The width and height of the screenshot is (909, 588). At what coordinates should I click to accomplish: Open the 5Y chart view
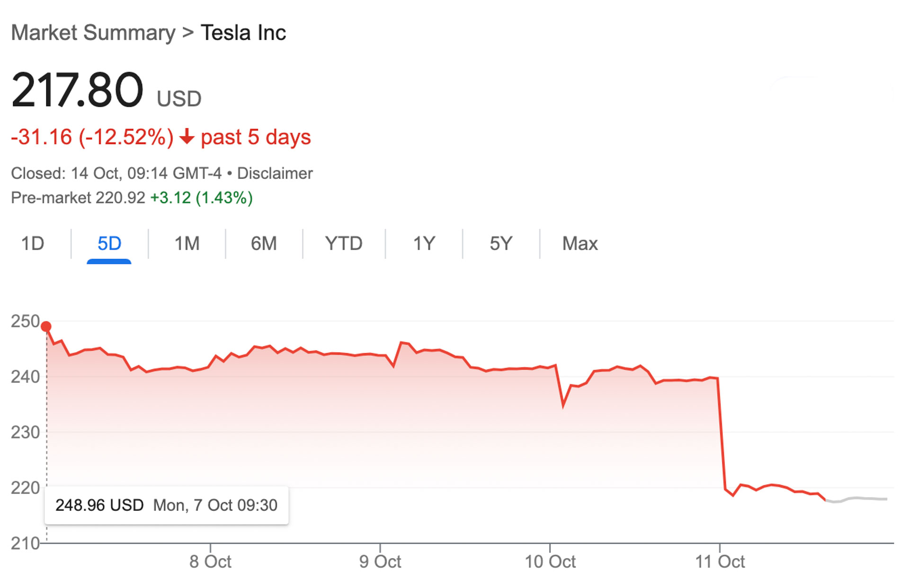[x=501, y=244]
